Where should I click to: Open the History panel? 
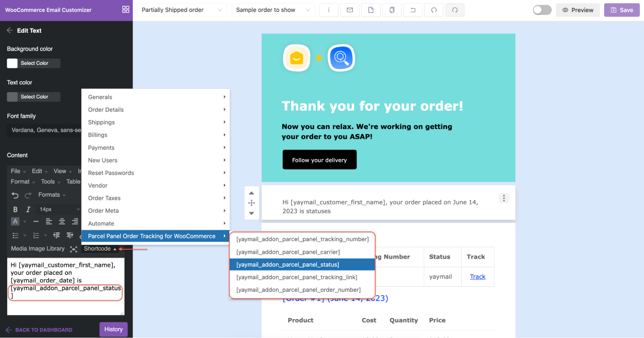(x=113, y=329)
